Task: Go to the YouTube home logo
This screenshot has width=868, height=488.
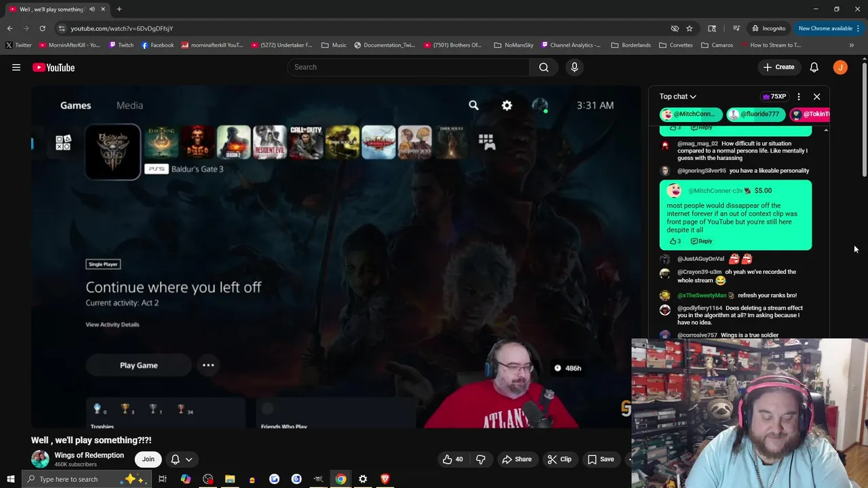Action: 54,67
